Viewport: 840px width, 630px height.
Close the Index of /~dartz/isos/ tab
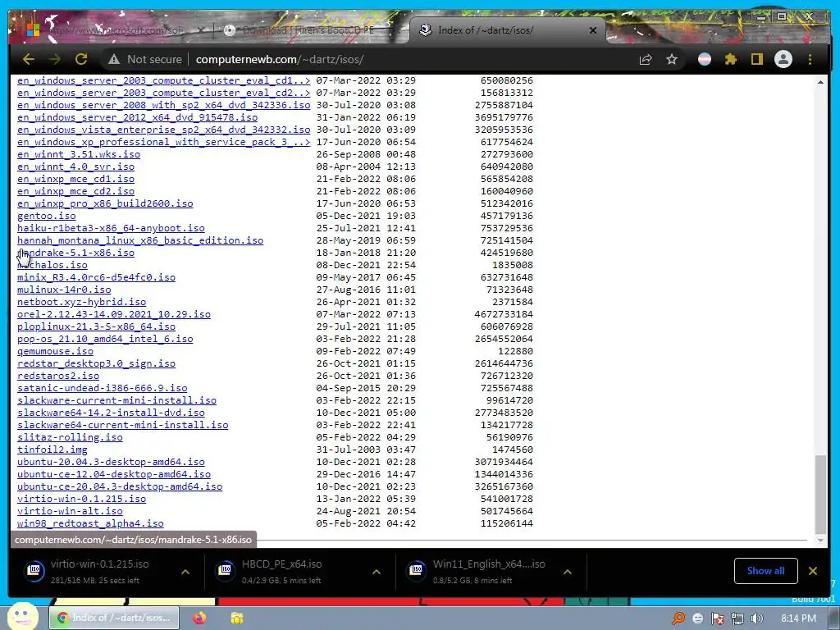(592, 30)
